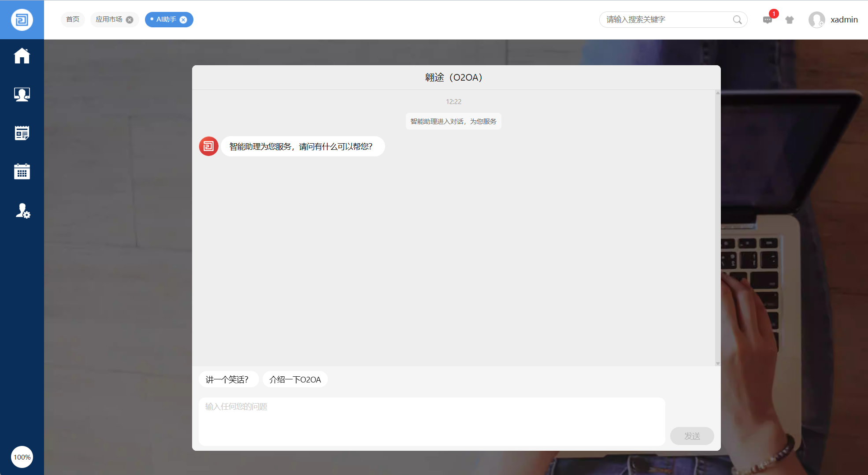Close the 应用市场 tab

coord(130,20)
